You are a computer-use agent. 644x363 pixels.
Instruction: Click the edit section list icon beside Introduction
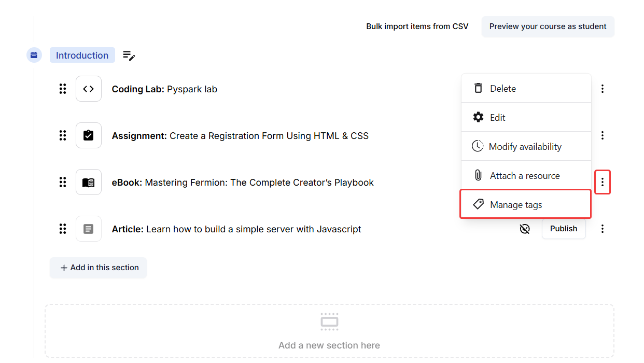129,55
